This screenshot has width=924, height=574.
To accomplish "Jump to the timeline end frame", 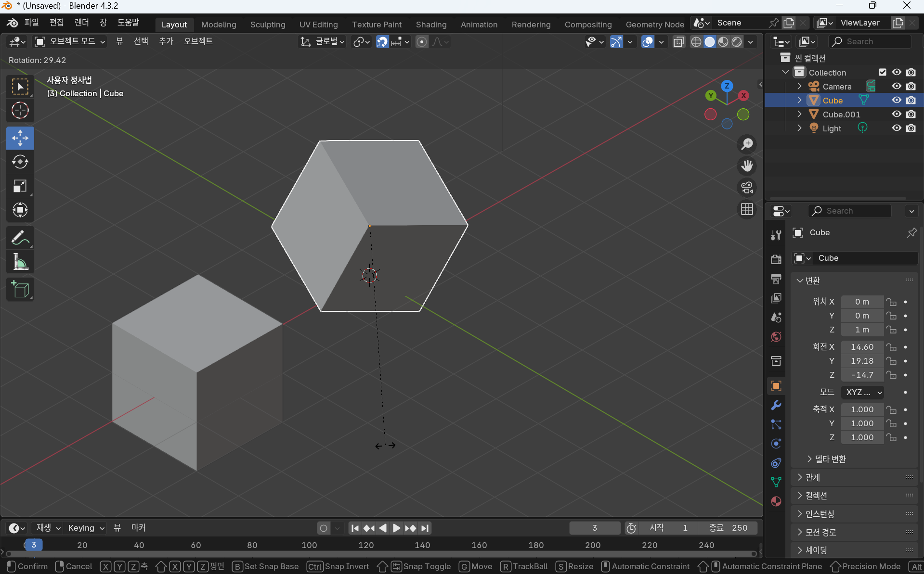I will click(x=425, y=528).
